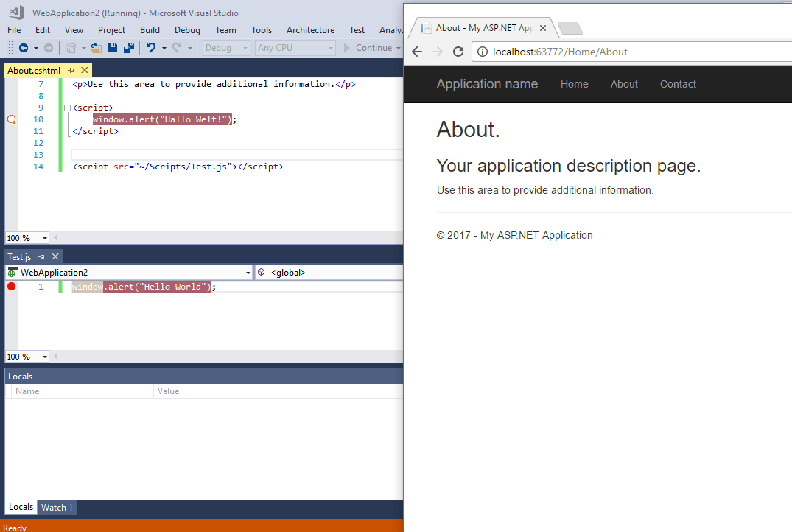
Task: Click the Contact link in the webpage navbar
Action: 678,84
